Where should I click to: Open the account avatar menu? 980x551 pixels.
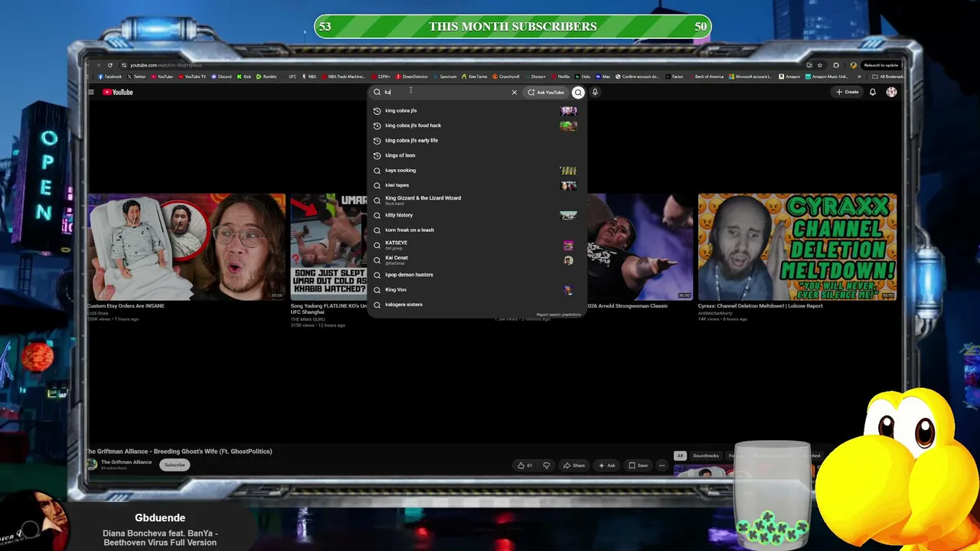tap(891, 92)
